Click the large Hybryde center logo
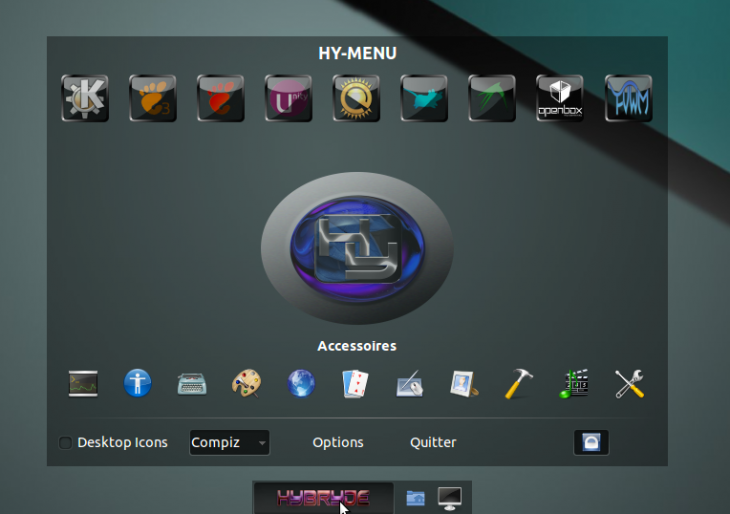730x514 pixels. [x=357, y=247]
